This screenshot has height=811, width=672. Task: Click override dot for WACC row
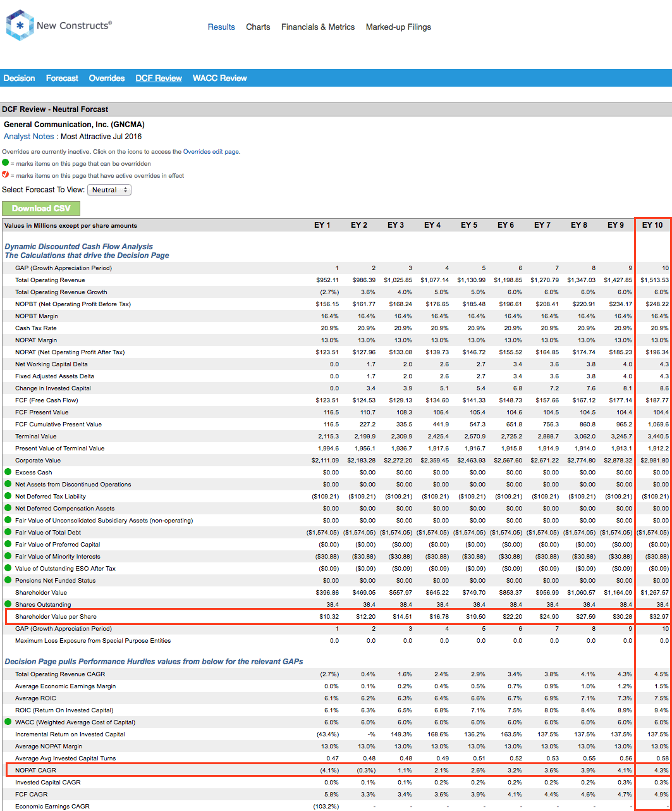pyautogui.click(x=8, y=722)
